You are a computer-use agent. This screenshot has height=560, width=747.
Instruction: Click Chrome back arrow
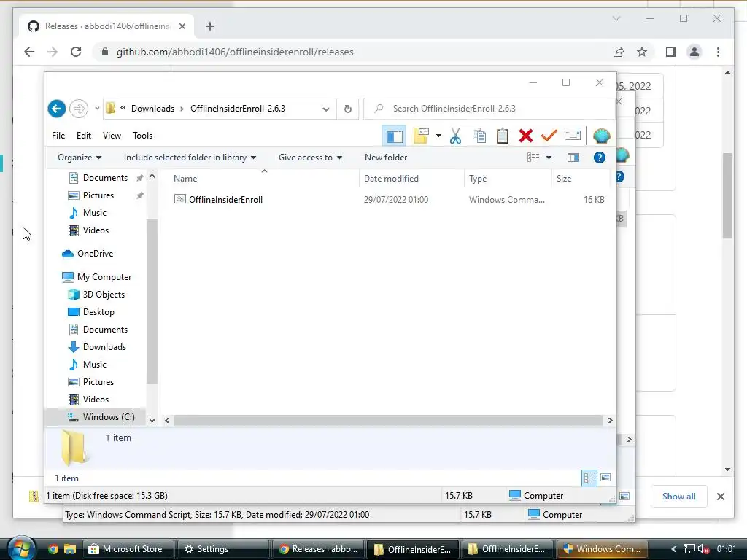(29, 52)
